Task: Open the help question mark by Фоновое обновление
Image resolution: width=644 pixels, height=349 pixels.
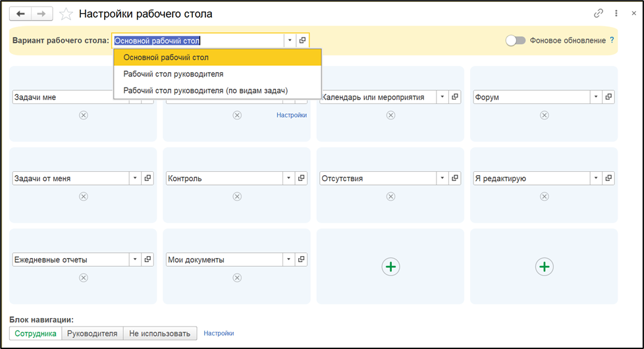Action: point(612,40)
